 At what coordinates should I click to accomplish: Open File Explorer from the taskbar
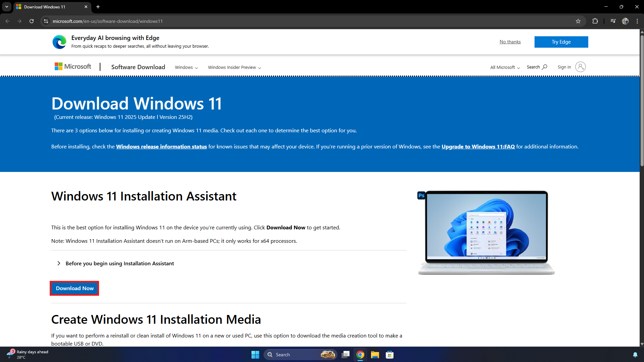[x=375, y=355]
